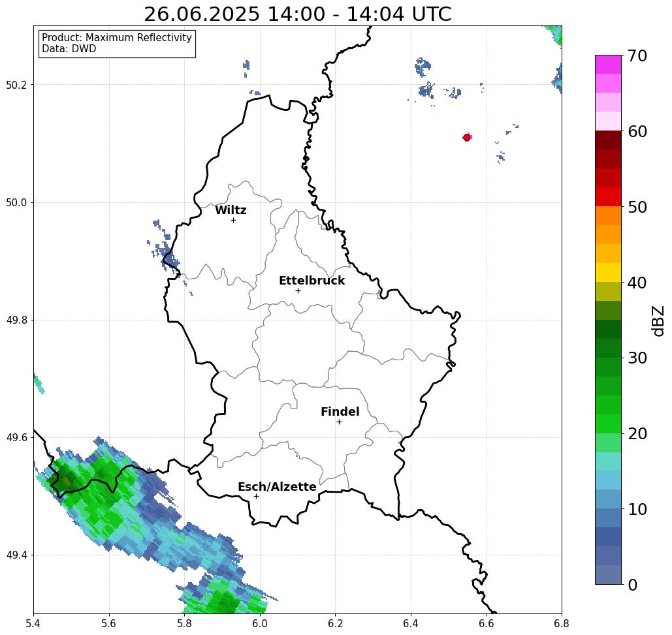Click the 30 label on the colorbar
This screenshot has height=635, width=672.
pos(637,358)
